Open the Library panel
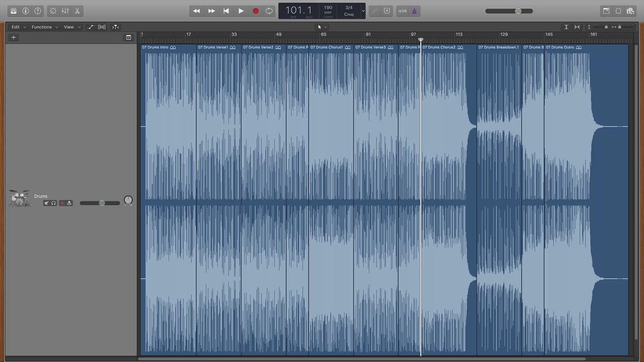Screen dimensions: 644x362 tap(13, 11)
